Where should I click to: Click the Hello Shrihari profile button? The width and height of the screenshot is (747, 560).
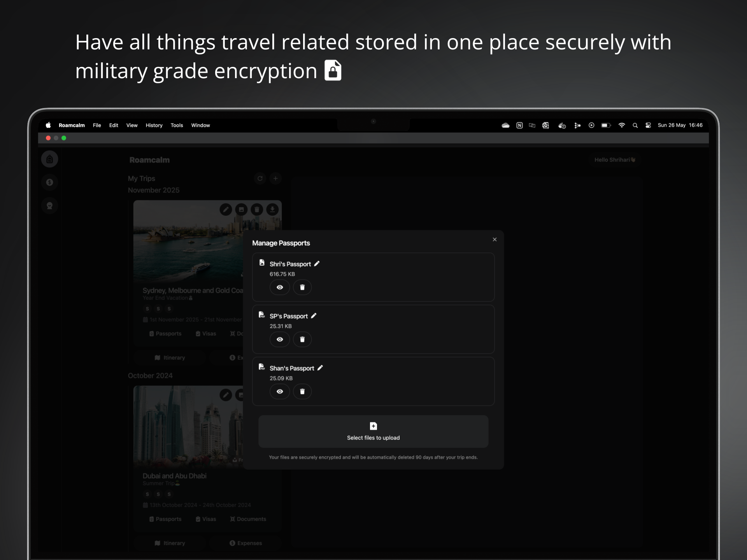(615, 160)
